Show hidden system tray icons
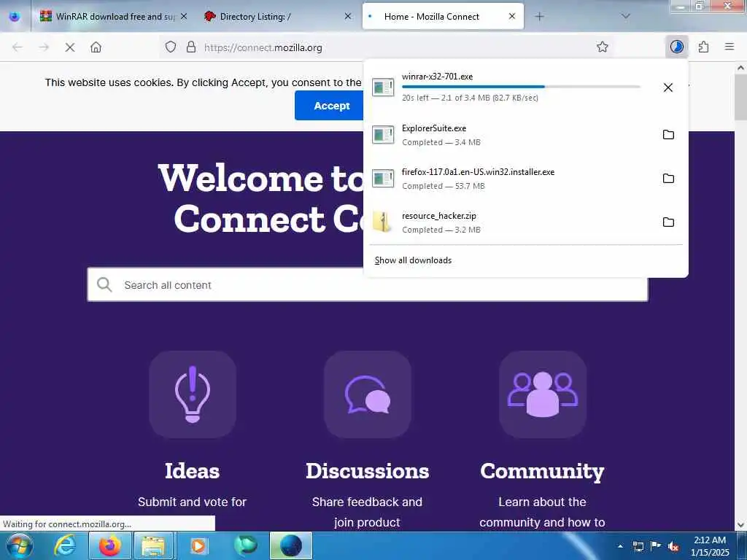This screenshot has height=560, width=747. (620, 546)
